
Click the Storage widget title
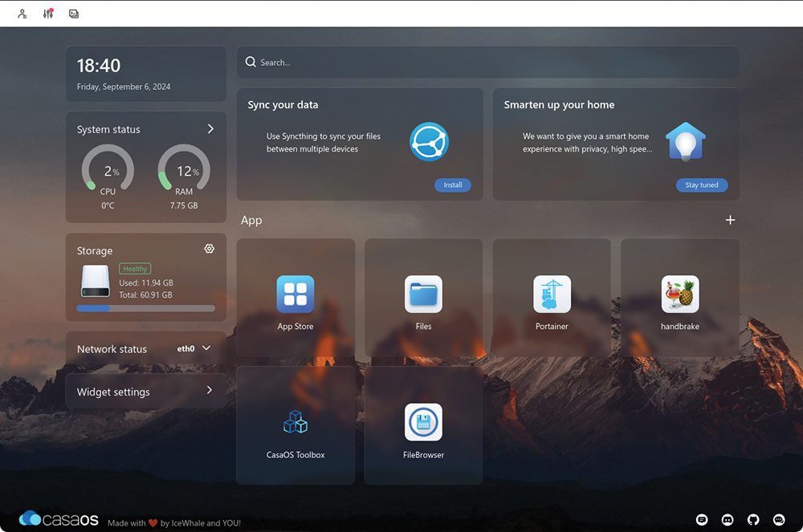tap(95, 250)
